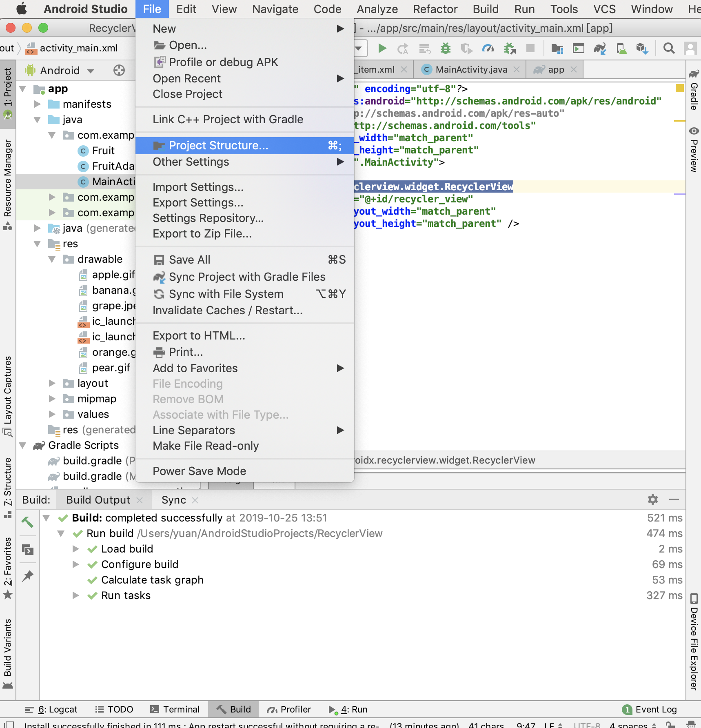Viewport: 701px width, 728px height.
Task: Click the Sync Project elephant toolbar icon
Action: click(600, 49)
